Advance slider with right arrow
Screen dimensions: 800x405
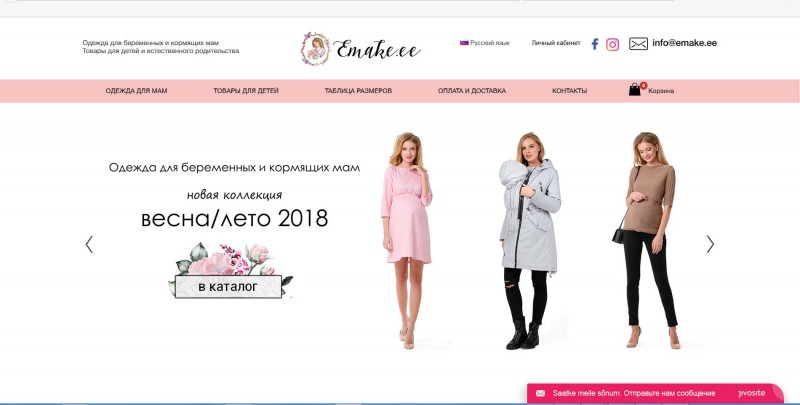710,244
